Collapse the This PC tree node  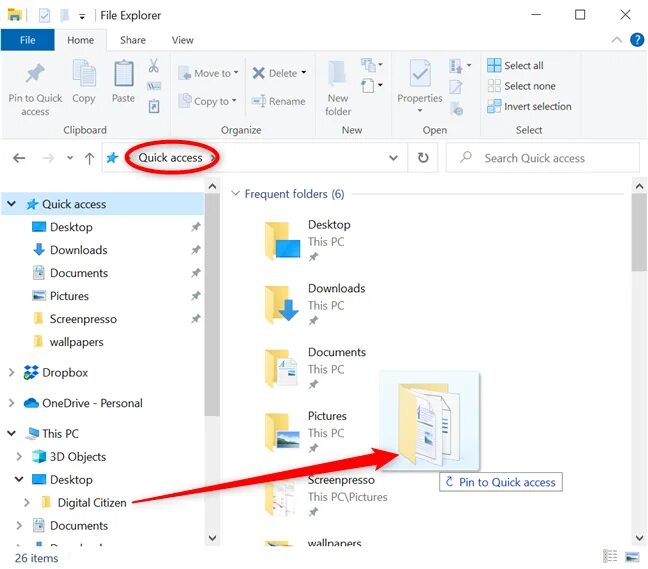(x=12, y=433)
